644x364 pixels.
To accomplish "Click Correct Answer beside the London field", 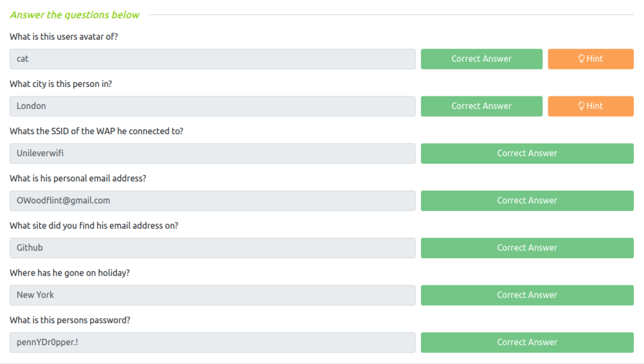I will 481,106.
